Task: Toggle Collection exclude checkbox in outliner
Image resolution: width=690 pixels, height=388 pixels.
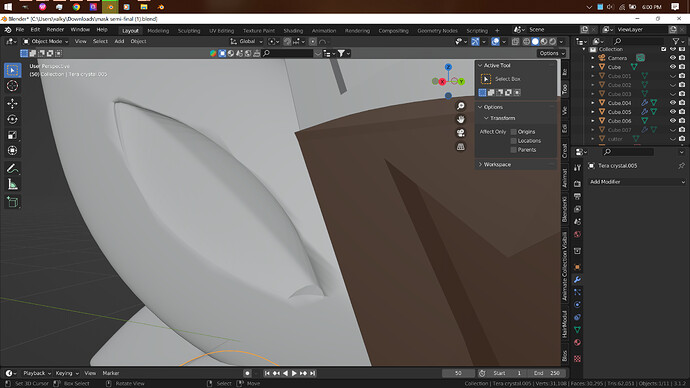Action: tap(664, 49)
